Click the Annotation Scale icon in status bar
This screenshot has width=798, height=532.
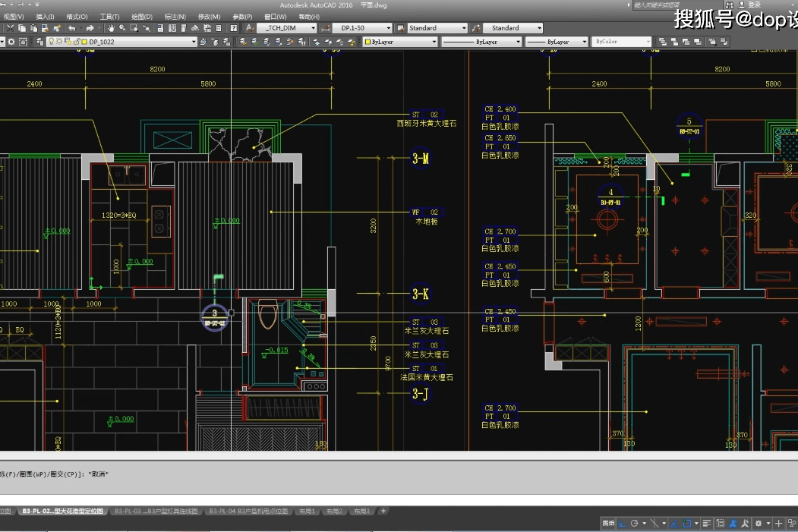[x=733, y=524]
